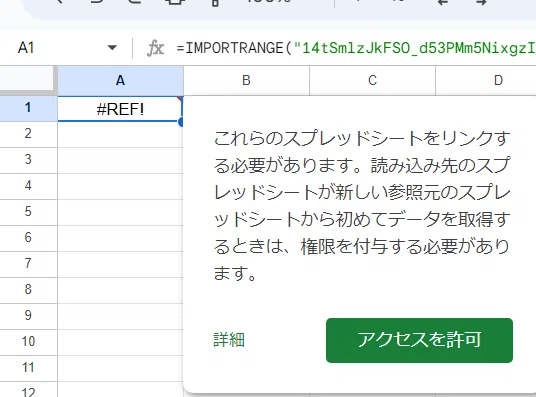Select row 7 header

pos(28,264)
